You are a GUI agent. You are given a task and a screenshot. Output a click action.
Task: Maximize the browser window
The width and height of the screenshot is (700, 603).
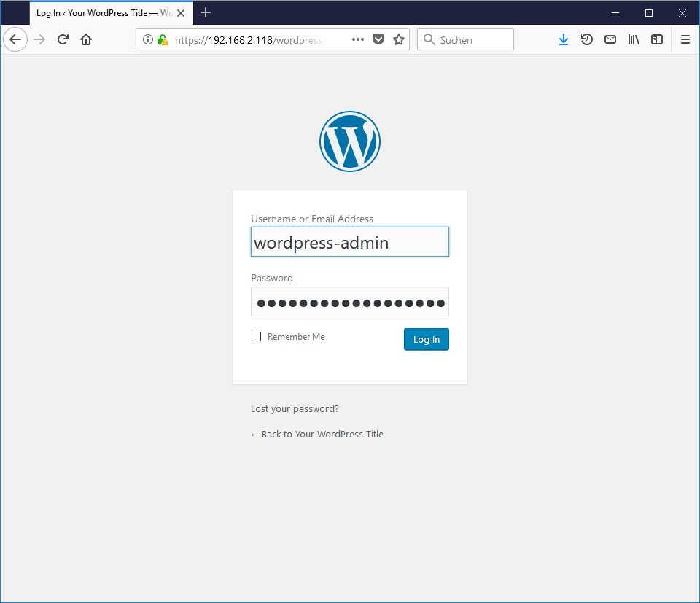(x=649, y=13)
